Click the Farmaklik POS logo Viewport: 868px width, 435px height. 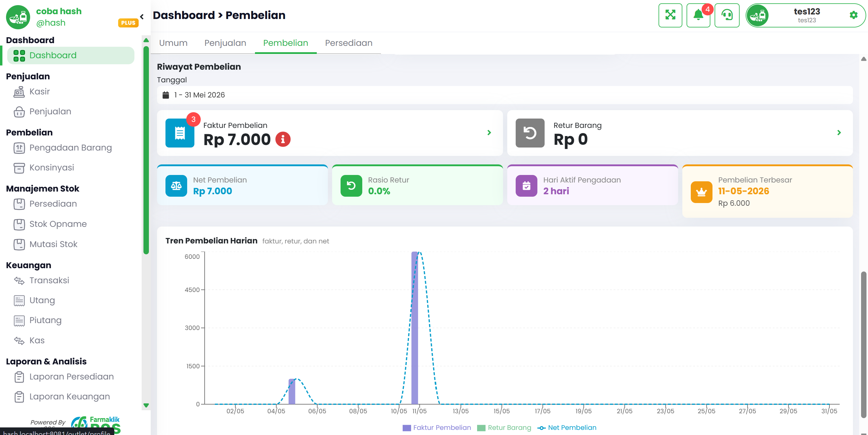(96, 424)
